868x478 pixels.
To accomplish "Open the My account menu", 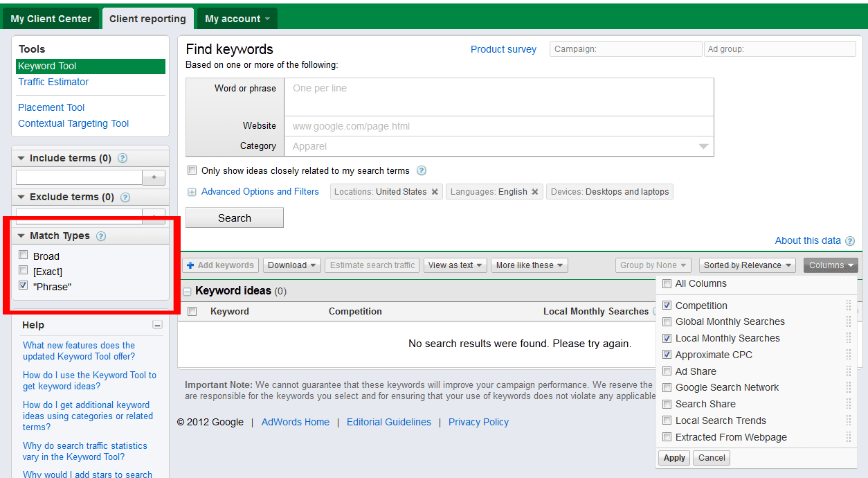I will pyautogui.click(x=237, y=19).
